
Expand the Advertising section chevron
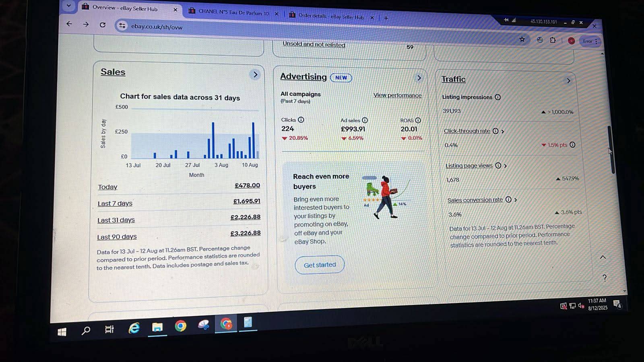[x=419, y=78]
